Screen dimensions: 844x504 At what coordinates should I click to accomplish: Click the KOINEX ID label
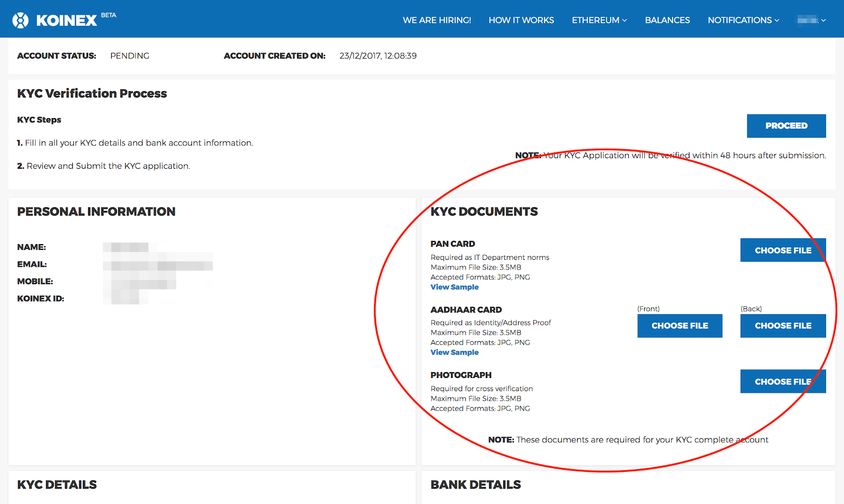(x=41, y=298)
